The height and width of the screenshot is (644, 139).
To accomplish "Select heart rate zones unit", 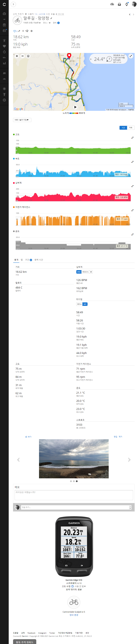I will point(91,272).
